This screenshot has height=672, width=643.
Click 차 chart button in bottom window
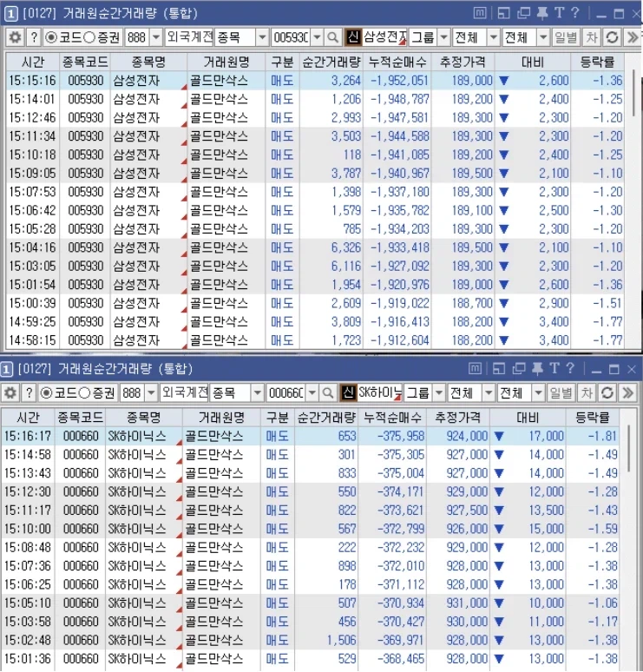coord(587,392)
